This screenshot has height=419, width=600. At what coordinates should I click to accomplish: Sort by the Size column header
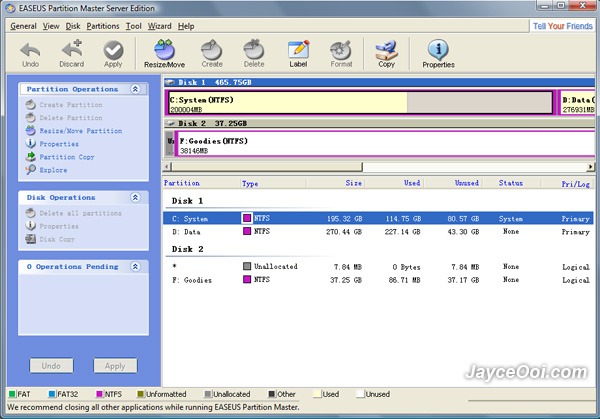(335, 183)
